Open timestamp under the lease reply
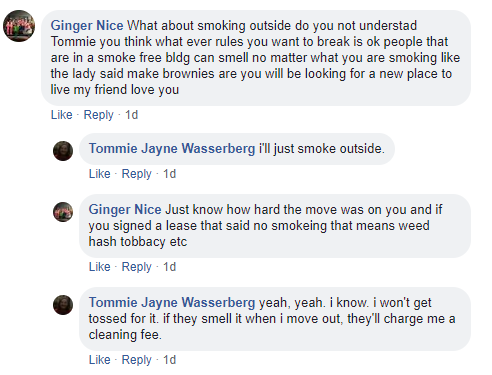The height and width of the screenshot is (375, 492). point(169,267)
